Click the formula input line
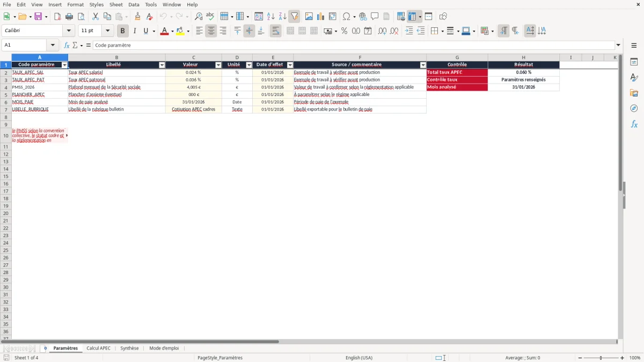 354,45
